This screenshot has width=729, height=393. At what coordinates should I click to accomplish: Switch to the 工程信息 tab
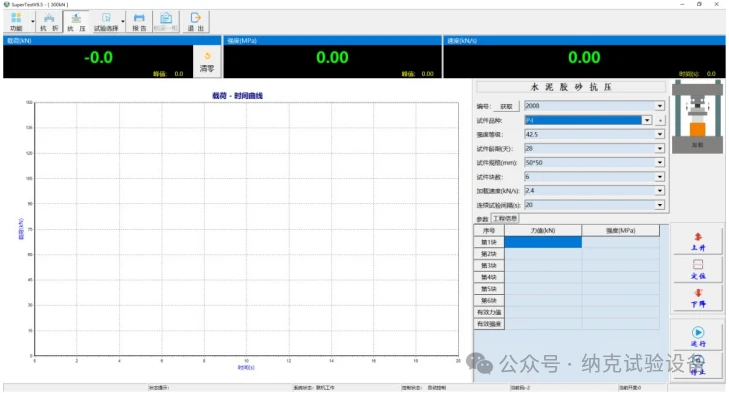click(505, 219)
